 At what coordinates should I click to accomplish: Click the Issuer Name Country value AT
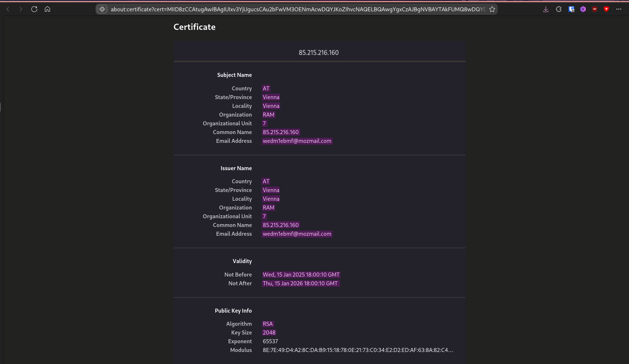click(x=266, y=181)
